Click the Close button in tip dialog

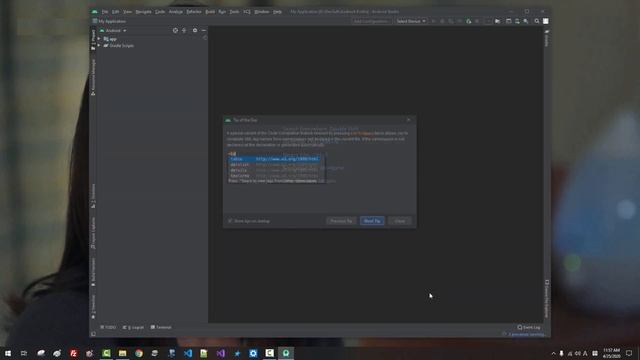pyautogui.click(x=400, y=221)
